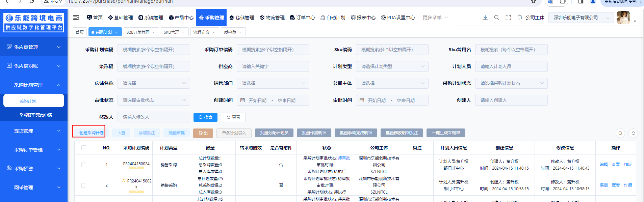Toggle fullscreen mode icon

[508, 18]
